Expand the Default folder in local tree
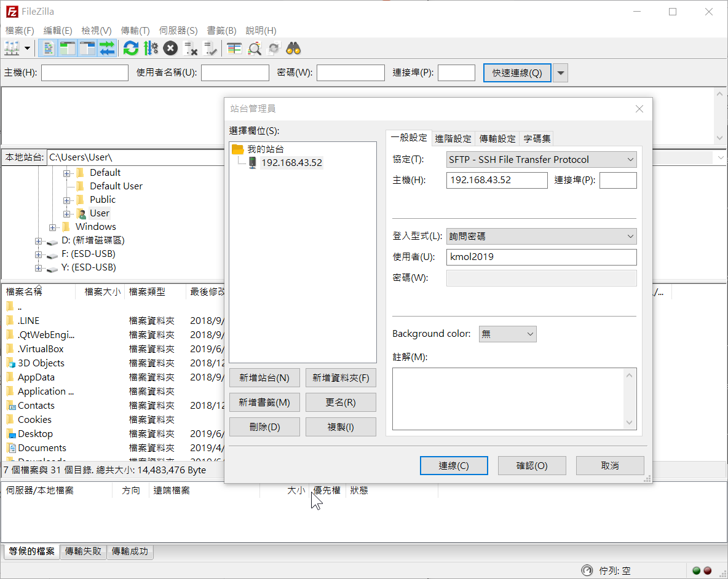Viewport: 728px width, 579px height. (x=67, y=173)
